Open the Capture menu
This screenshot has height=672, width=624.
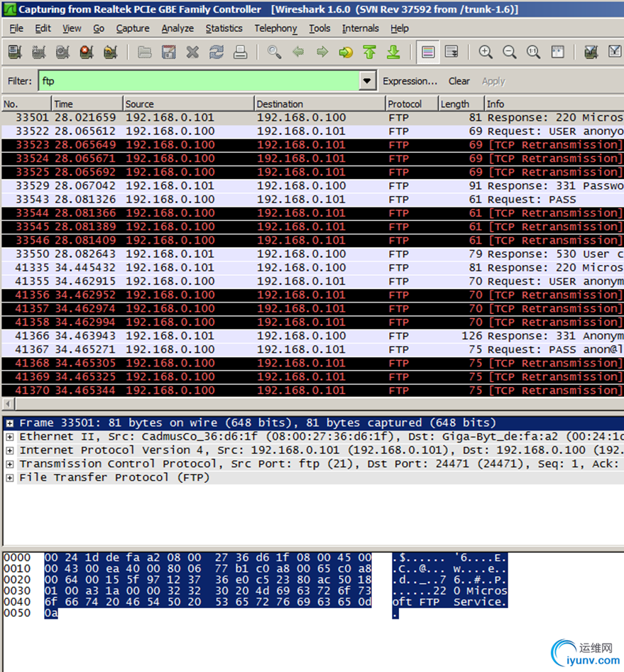pos(133,28)
